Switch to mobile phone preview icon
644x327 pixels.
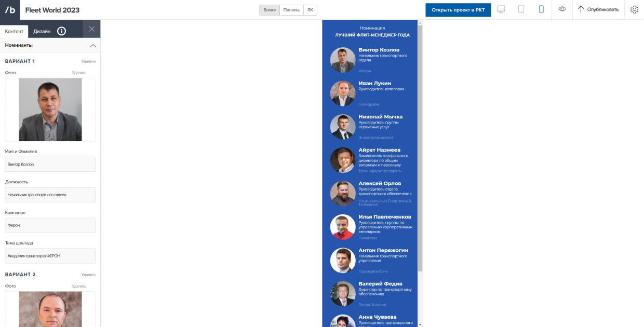[541, 9]
